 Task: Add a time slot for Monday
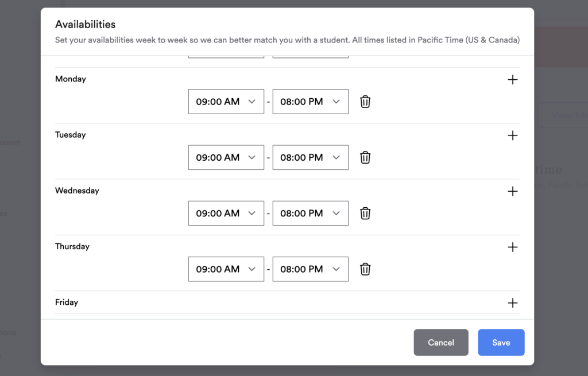(x=513, y=80)
